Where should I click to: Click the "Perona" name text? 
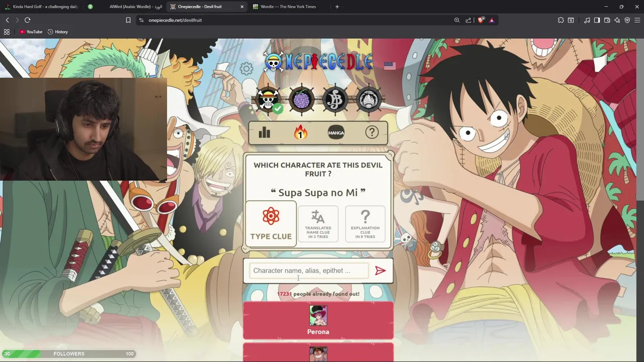point(318,332)
